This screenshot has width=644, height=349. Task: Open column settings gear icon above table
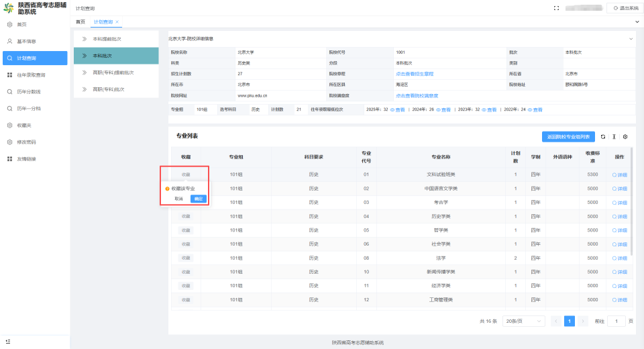pyautogui.click(x=625, y=137)
